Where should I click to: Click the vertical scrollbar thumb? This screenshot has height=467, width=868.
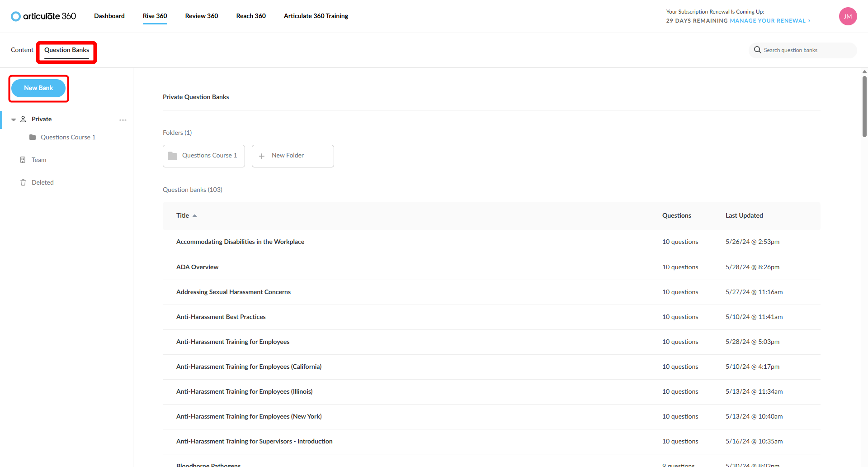(x=864, y=106)
